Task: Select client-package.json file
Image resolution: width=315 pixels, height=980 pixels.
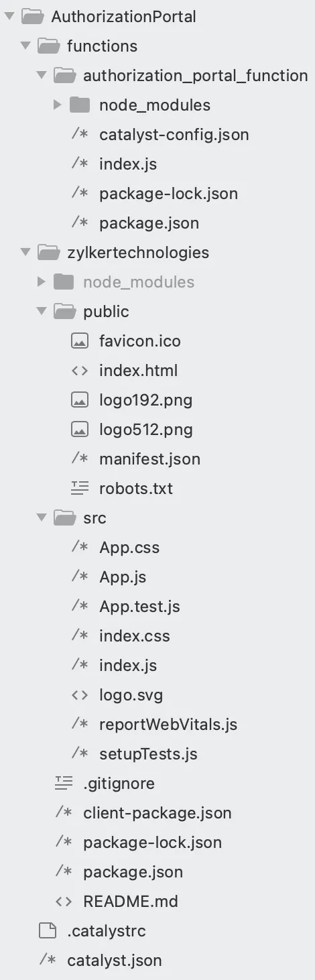Action: pyautogui.click(x=157, y=813)
